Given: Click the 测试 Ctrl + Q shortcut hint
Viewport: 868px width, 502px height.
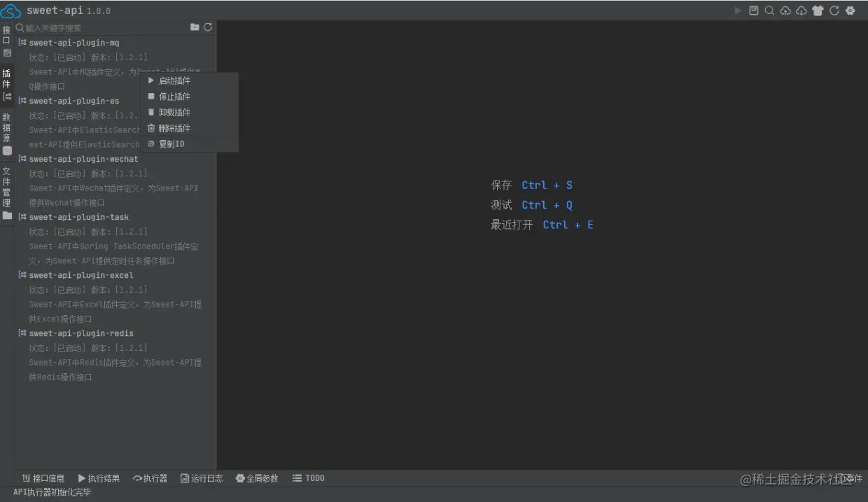Looking at the screenshot, I should 532,205.
